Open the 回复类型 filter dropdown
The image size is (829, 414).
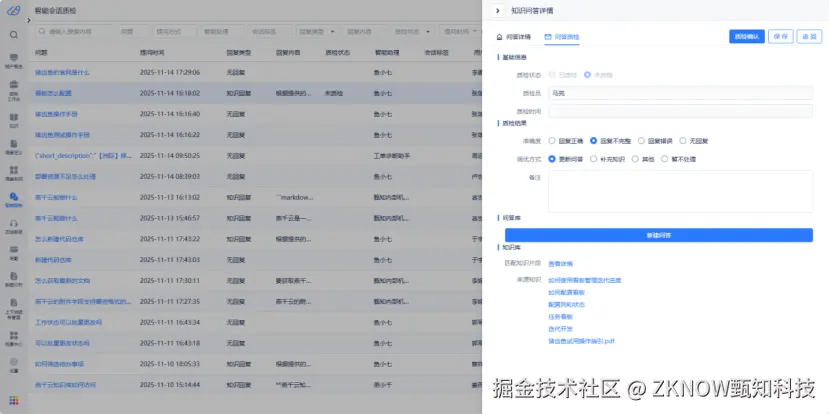click(317, 32)
